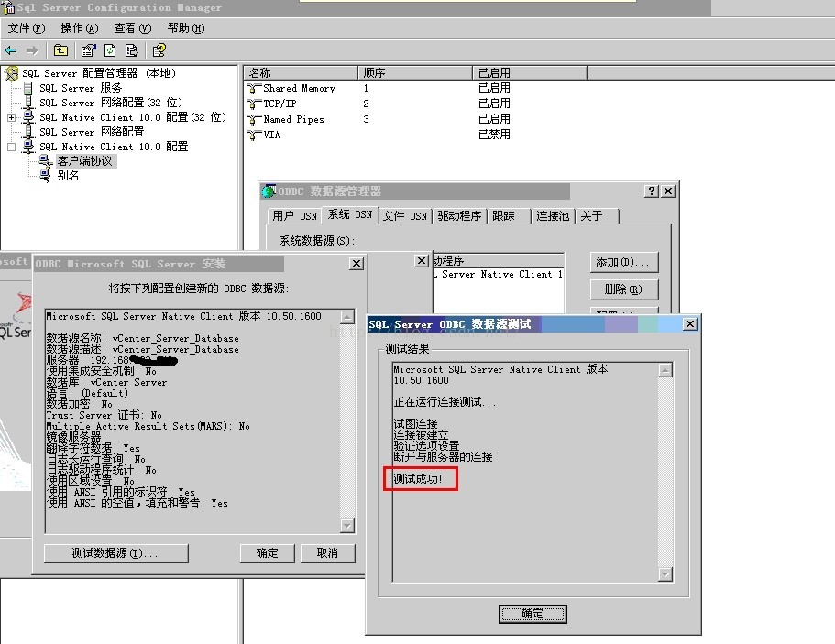Viewport: 835px width, 644px height.
Task: Click the 客户端协议 tree node icon
Action: (x=46, y=161)
